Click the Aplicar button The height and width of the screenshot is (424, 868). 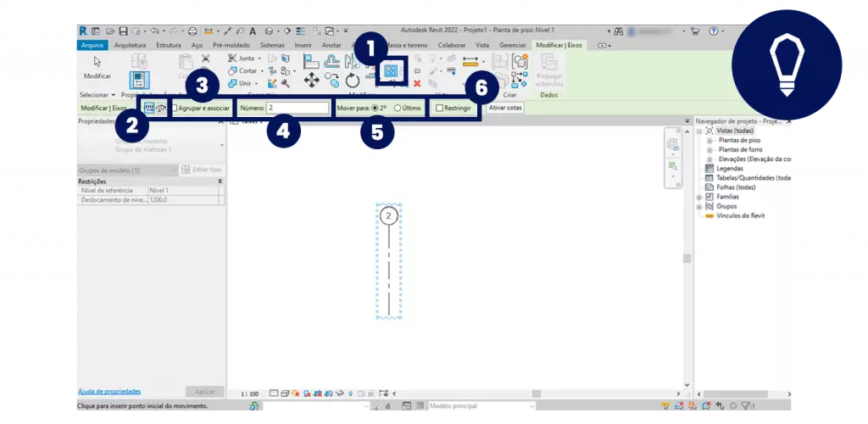pos(205,391)
